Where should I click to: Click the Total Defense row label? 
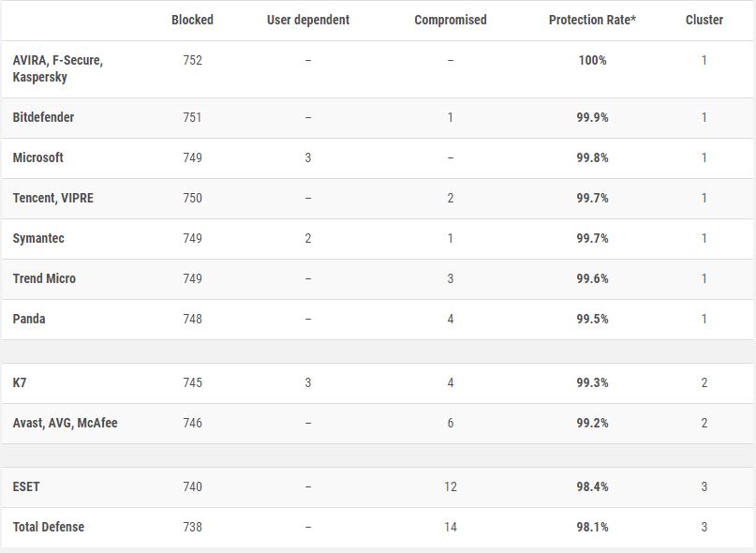pos(49,527)
